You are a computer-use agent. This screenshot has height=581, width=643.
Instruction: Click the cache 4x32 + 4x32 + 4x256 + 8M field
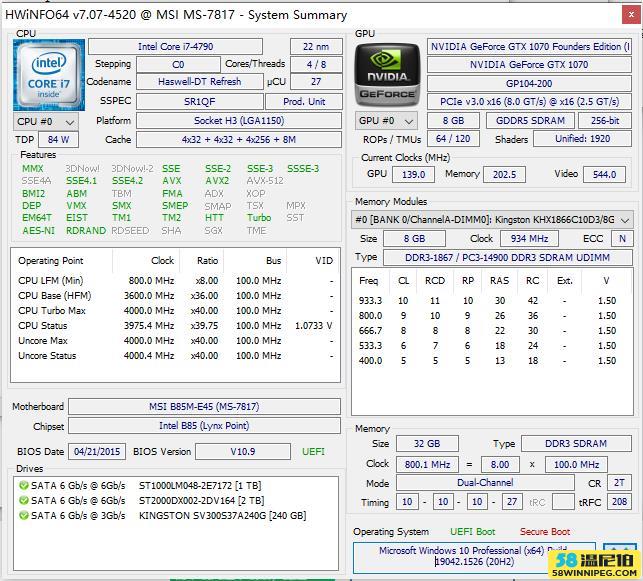[239, 139]
